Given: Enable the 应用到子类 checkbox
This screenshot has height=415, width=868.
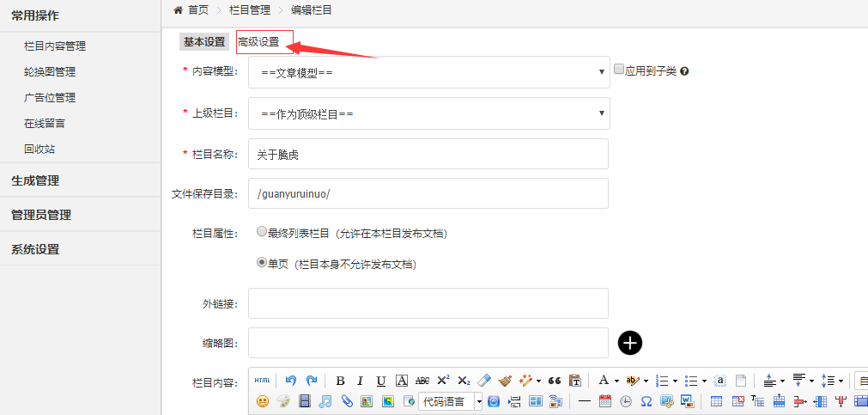Looking at the screenshot, I should (619, 70).
